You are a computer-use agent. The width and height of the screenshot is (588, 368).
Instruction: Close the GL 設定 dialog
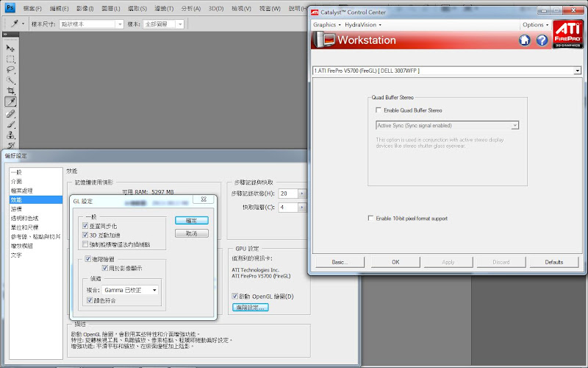(x=204, y=199)
